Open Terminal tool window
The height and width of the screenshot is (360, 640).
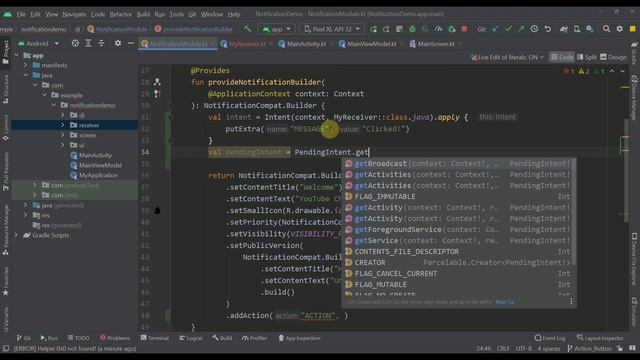(x=155, y=338)
